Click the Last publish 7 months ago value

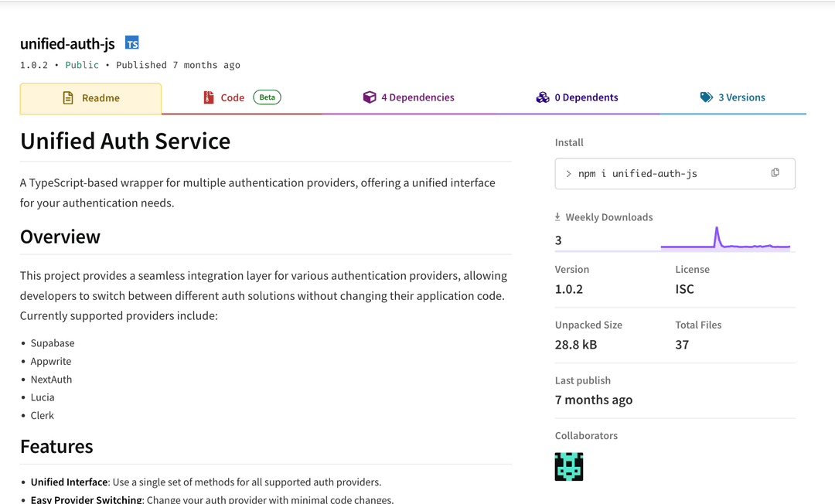(x=594, y=400)
